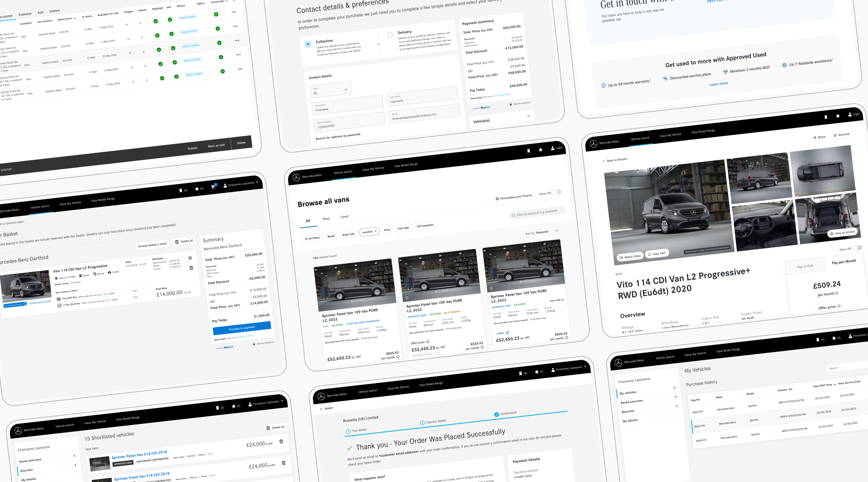Collapse the Vehicle(s) section chevron
This screenshot has width=868, height=482.
point(528,116)
